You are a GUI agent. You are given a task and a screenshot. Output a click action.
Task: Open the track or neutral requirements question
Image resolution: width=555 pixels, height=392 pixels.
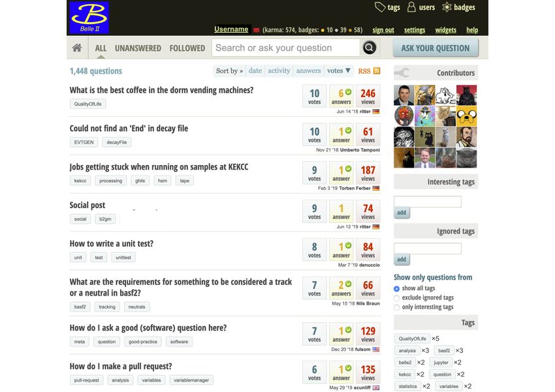click(181, 288)
